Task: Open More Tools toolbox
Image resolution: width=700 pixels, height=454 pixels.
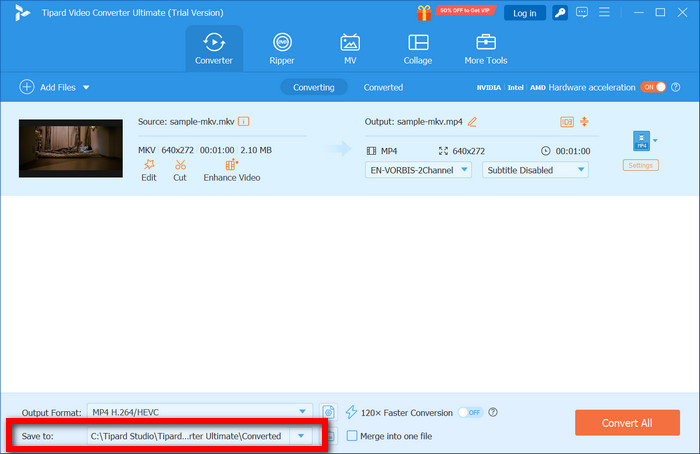Action: coord(486,48)
